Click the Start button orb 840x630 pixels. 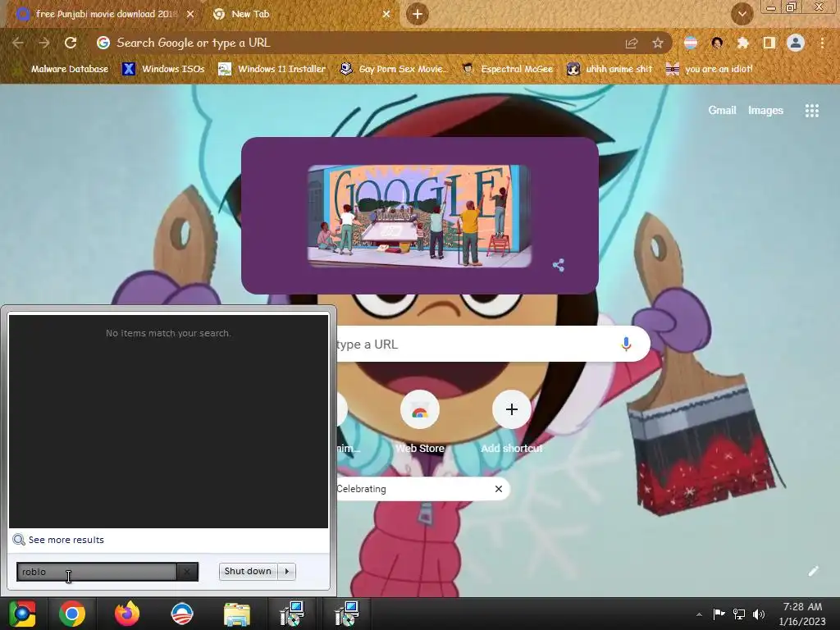click(22, 614)
